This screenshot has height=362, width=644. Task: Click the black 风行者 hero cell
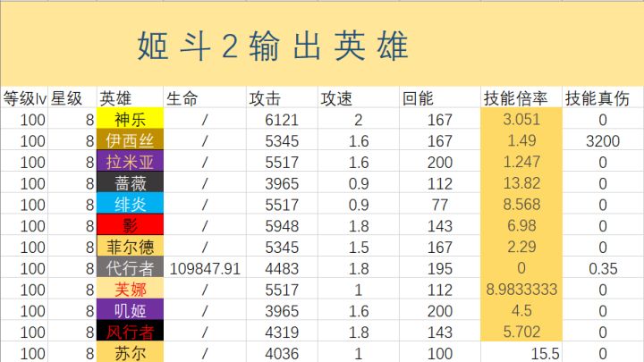pyautogui.click(x=130, y=332)
